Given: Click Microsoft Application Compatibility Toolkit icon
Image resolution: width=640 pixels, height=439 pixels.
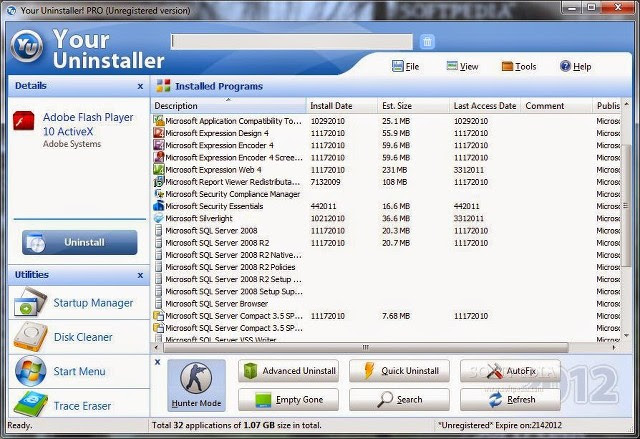Looking at the screenshot, I should [158, 120].
